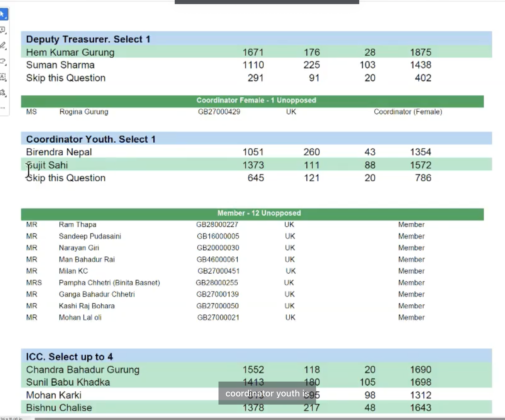Viewport: 505px width, 420px height.
Task: Click the Pampha Chhetri (Binita Basnet) entry
Action: point(109,283)
